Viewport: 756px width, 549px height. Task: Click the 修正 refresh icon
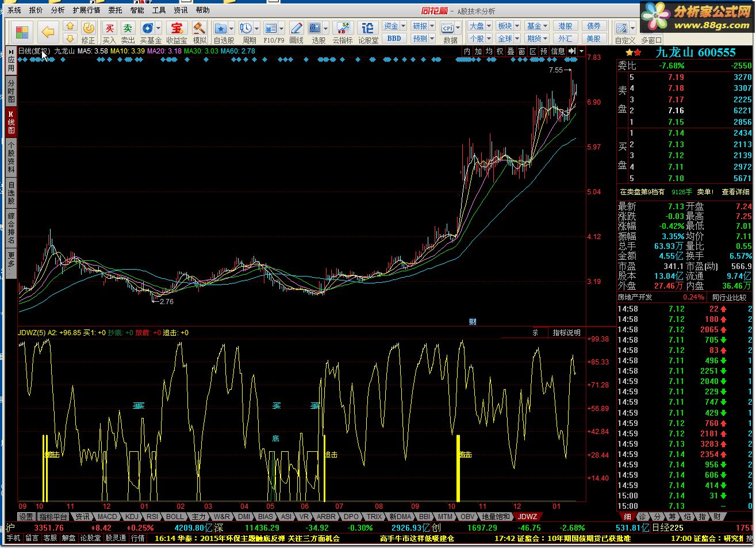point(89,28)
